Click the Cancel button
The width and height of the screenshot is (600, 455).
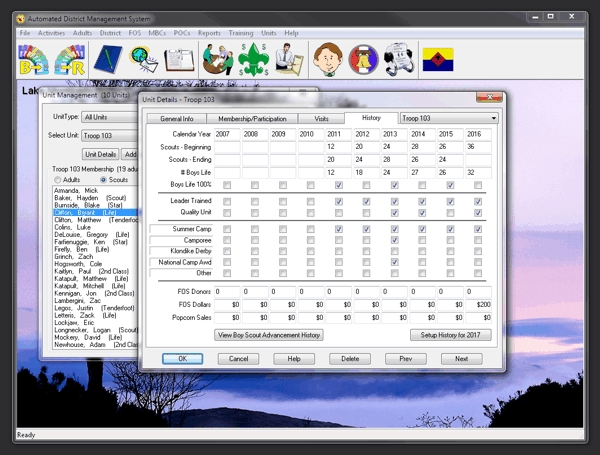click(x=238, y=359)
